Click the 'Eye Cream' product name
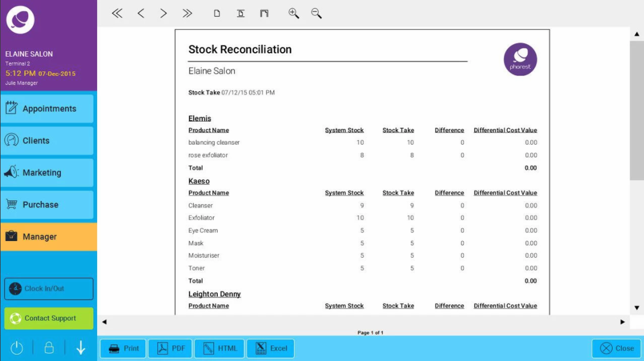The image size is (644, 361). [x=203, y=231]
